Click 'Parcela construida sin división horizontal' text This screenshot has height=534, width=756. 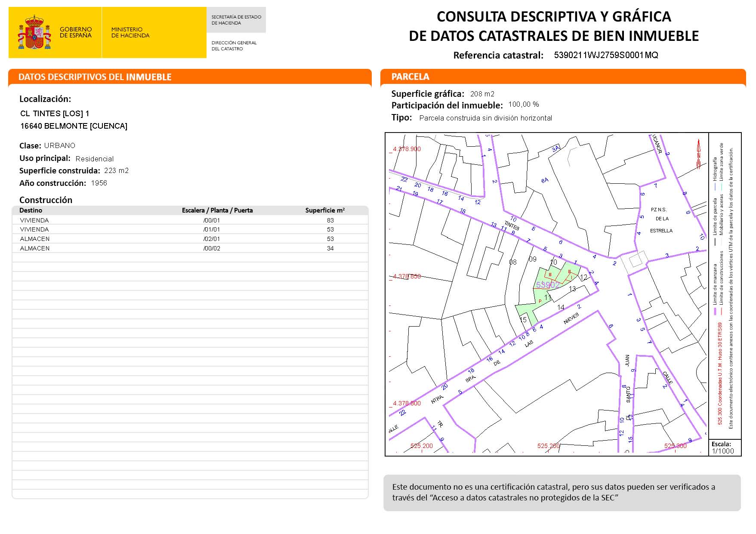pyautogui.click(x=485, y=118)
